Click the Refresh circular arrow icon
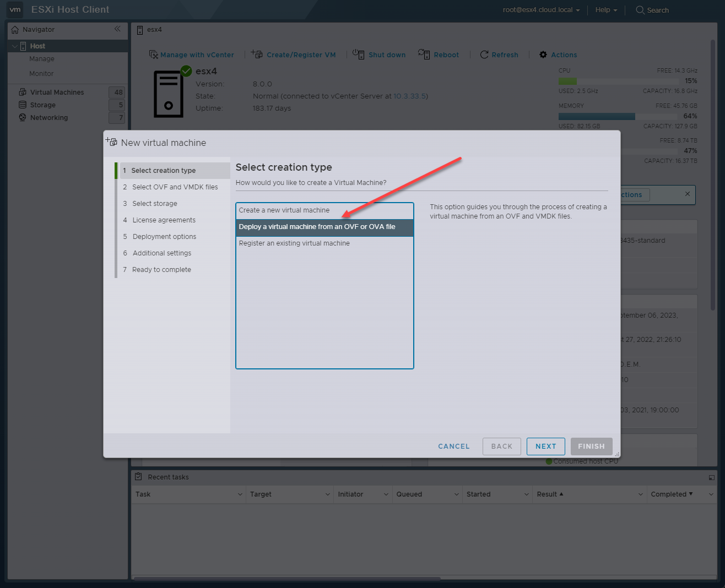Screen dimensions: 725x588 [x=484, y=55]
